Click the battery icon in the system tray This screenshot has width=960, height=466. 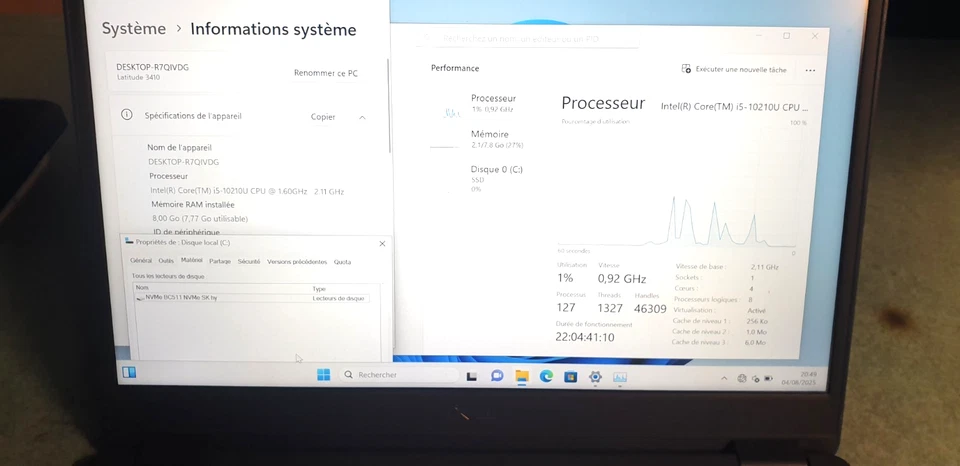point(768,378)
